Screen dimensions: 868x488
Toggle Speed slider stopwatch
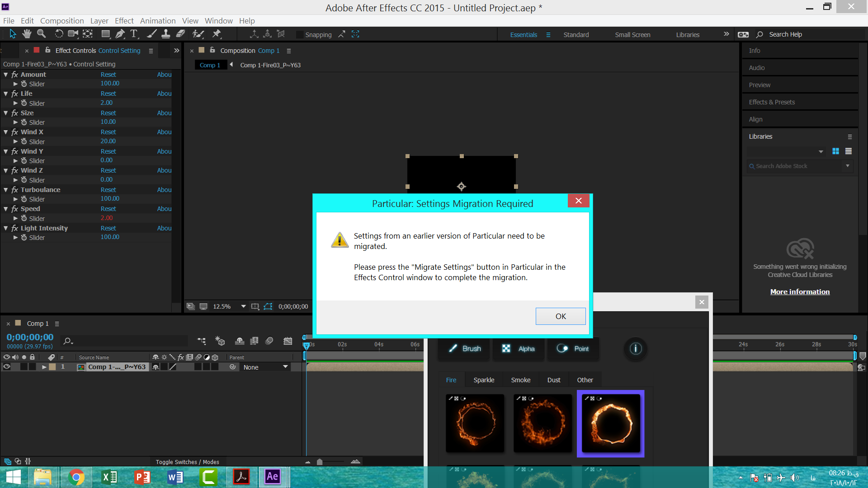[x=24, y=218]
